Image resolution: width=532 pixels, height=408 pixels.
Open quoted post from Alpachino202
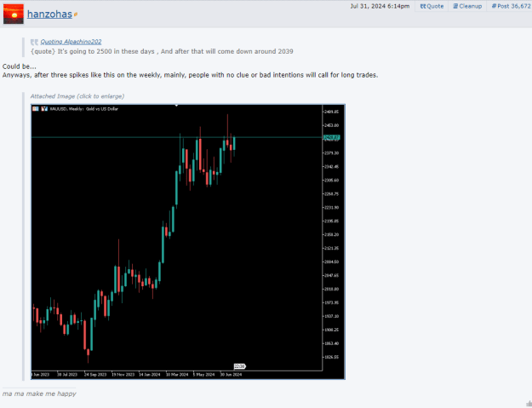71,42
